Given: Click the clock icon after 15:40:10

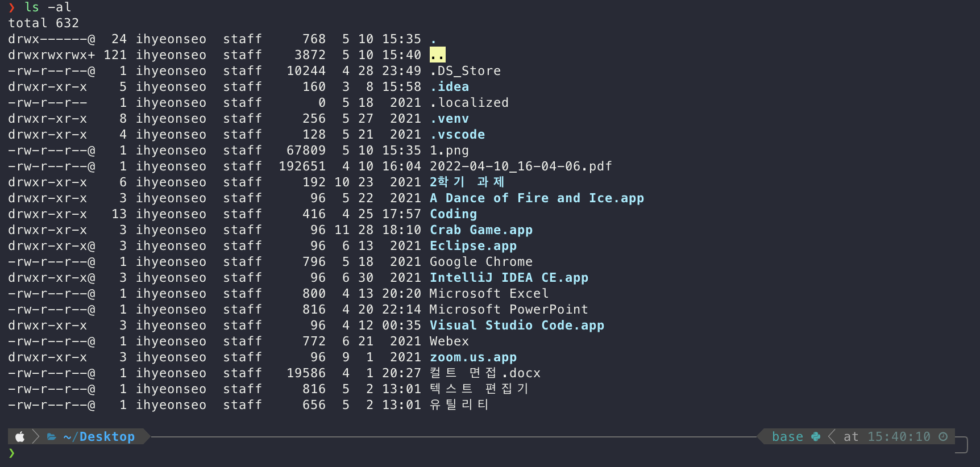Looking at the screenshot, I should click(943, 436).
